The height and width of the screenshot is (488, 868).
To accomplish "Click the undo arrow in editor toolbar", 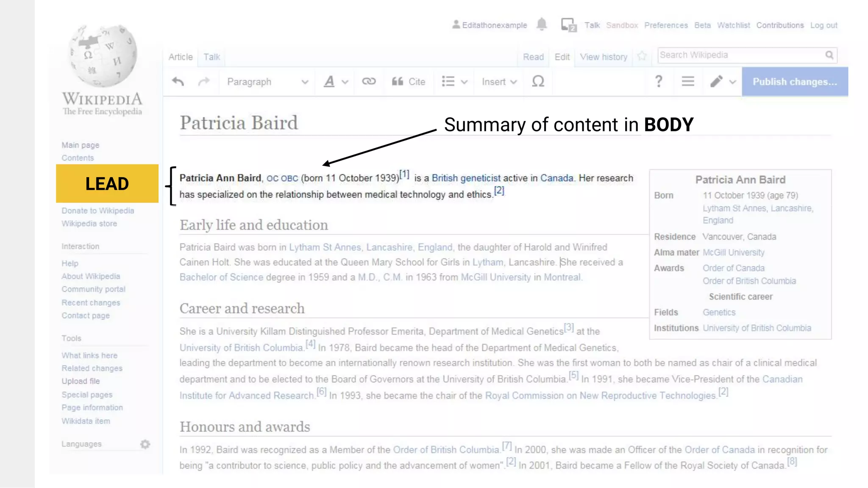I will tap(178, 81).
